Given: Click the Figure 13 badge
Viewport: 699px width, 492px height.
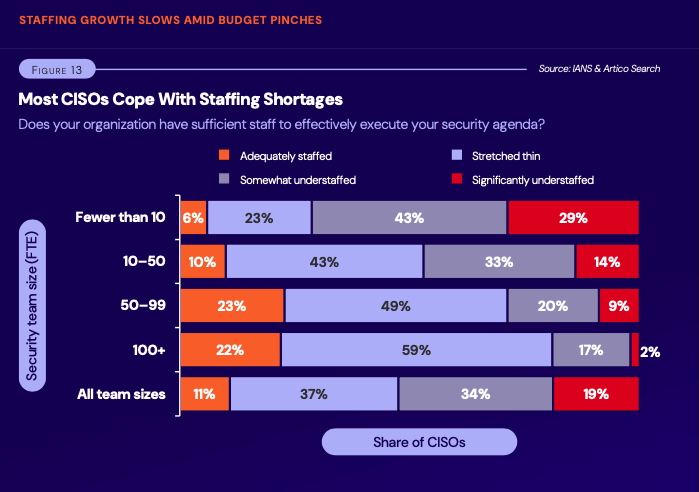Looking at the screenshot, I should coord(56,69).
